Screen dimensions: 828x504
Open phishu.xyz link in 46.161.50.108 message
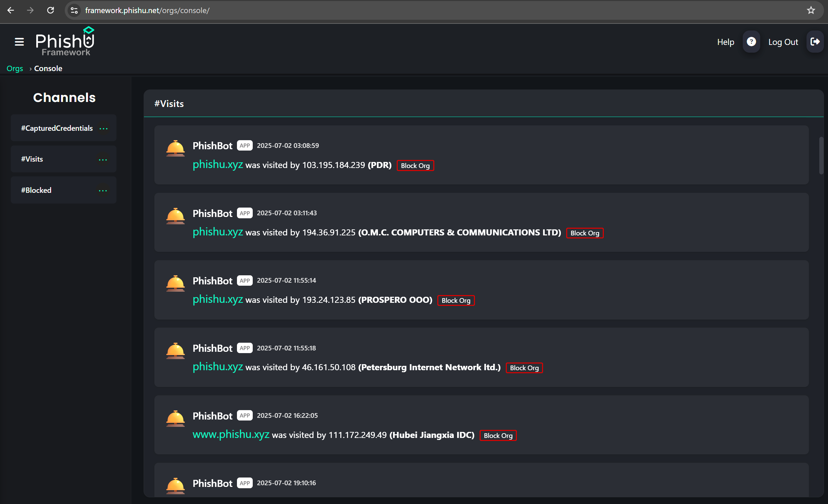tap(218, 367)
